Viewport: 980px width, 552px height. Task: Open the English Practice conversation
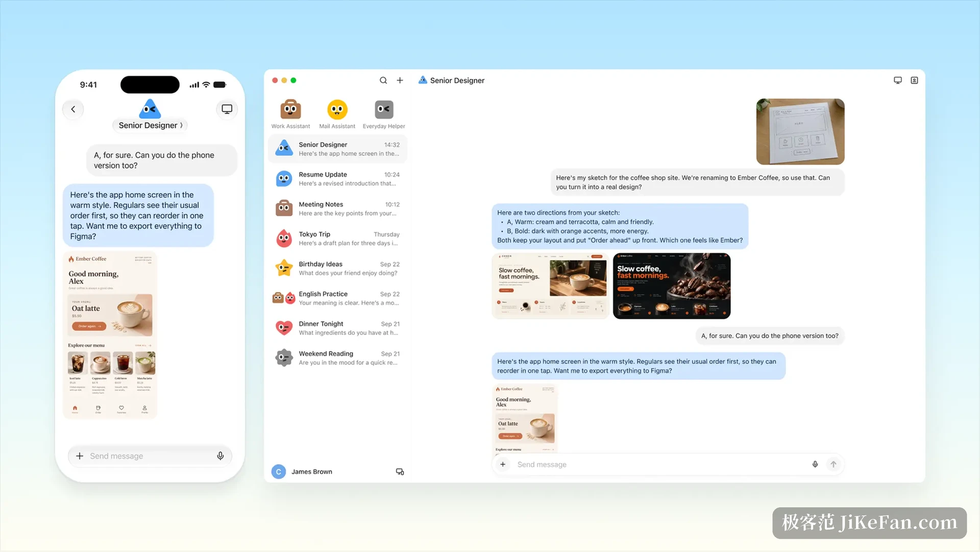(x=337, y=298)
